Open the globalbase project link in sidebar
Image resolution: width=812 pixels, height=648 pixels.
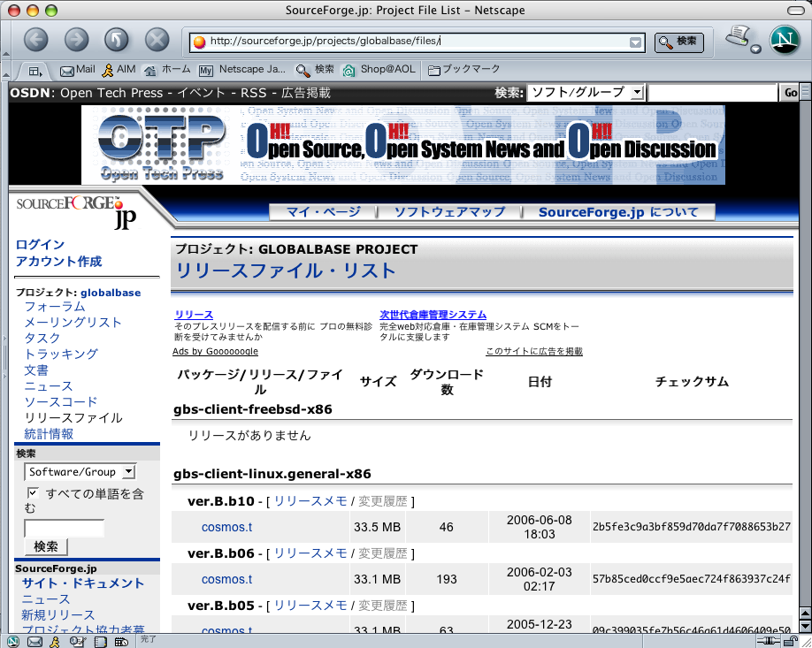[111, 293]
